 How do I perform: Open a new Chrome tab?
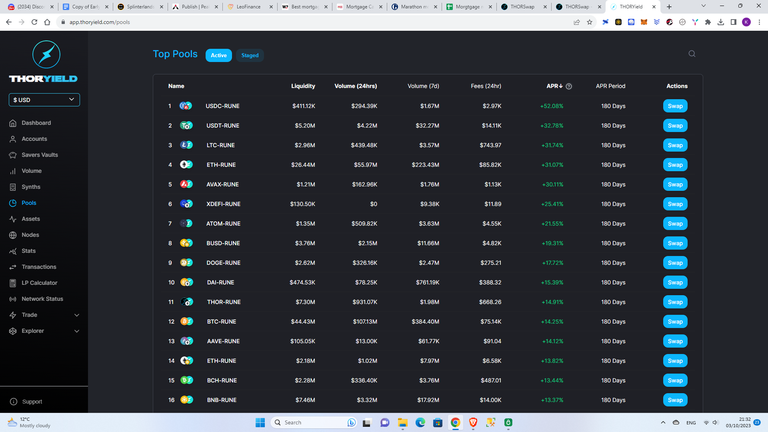coord(669,7)
